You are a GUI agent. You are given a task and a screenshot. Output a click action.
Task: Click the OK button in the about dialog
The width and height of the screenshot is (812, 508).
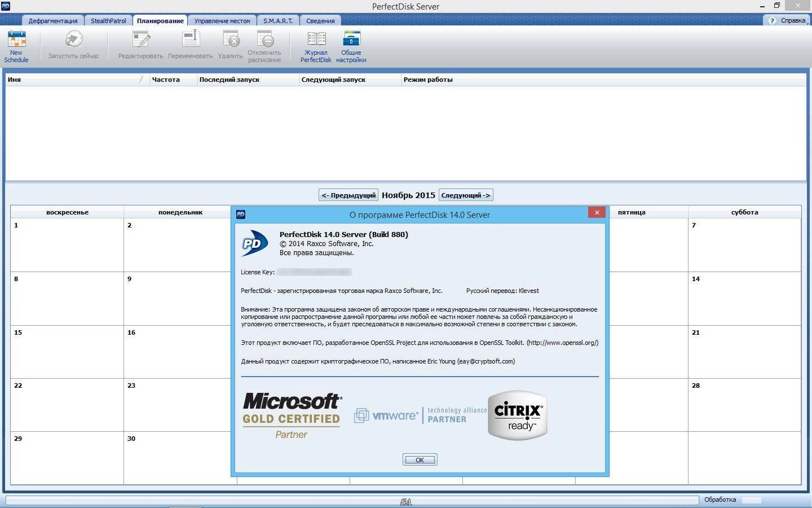[420, 459]
